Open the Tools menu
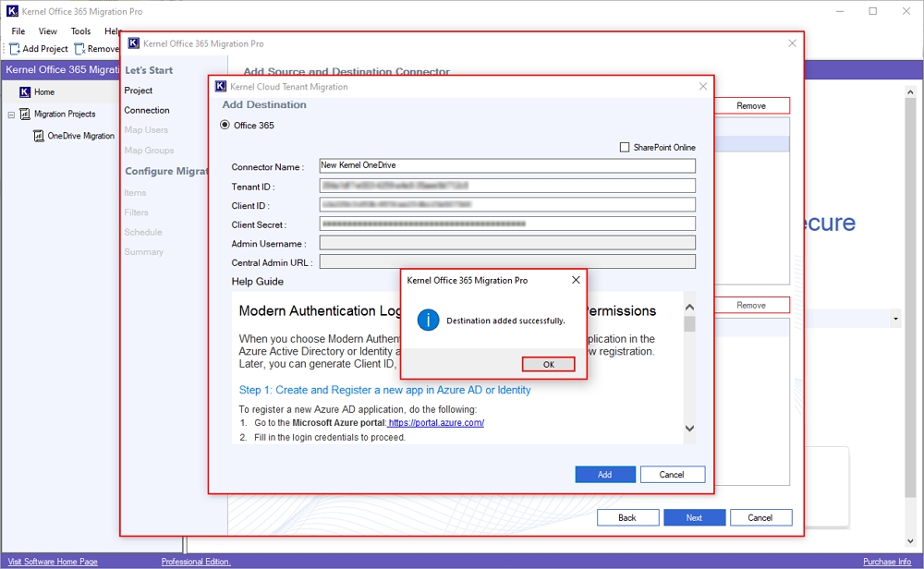This screenshot has height=569, width=924. [81, 31]
